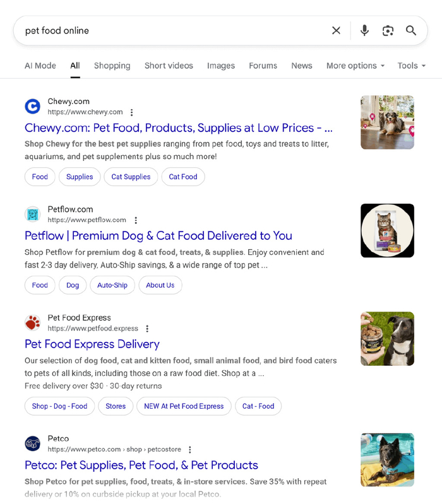442x504 pixels.
Task: Click the Chewy.com favicon logo
Action: [x=32, y=107]
